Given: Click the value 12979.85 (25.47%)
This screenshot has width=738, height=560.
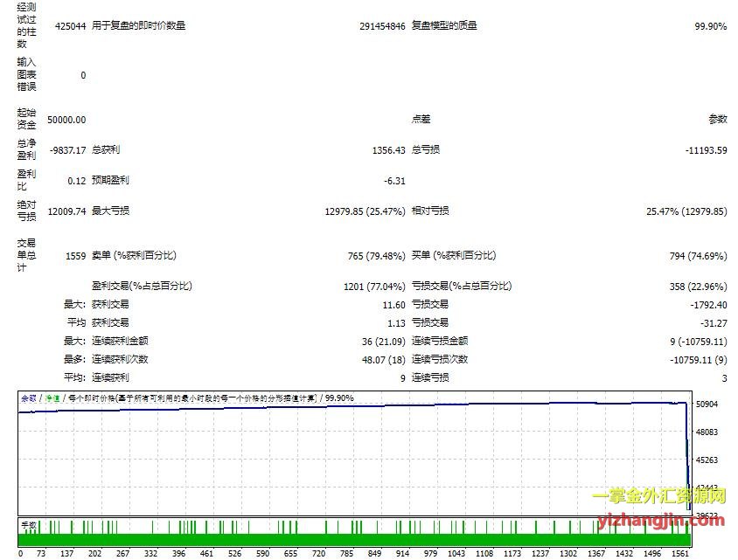Looking at the screenshot, I should (365, 211).
